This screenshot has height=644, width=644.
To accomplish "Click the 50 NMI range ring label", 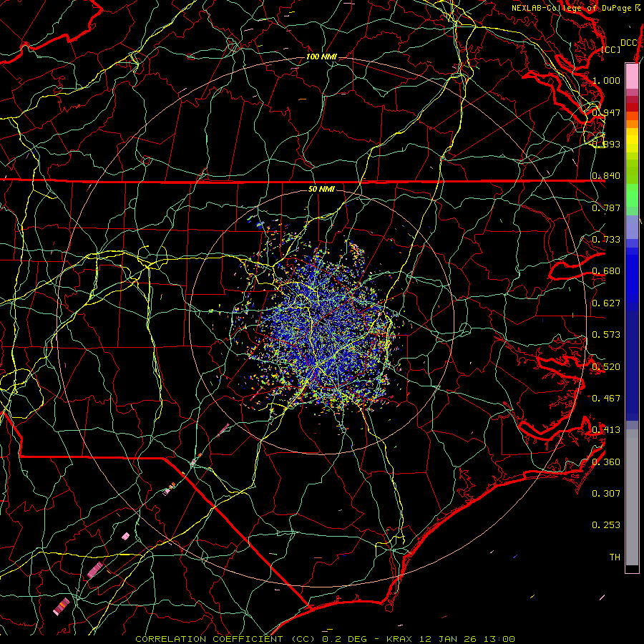I will tap(321, 189).
